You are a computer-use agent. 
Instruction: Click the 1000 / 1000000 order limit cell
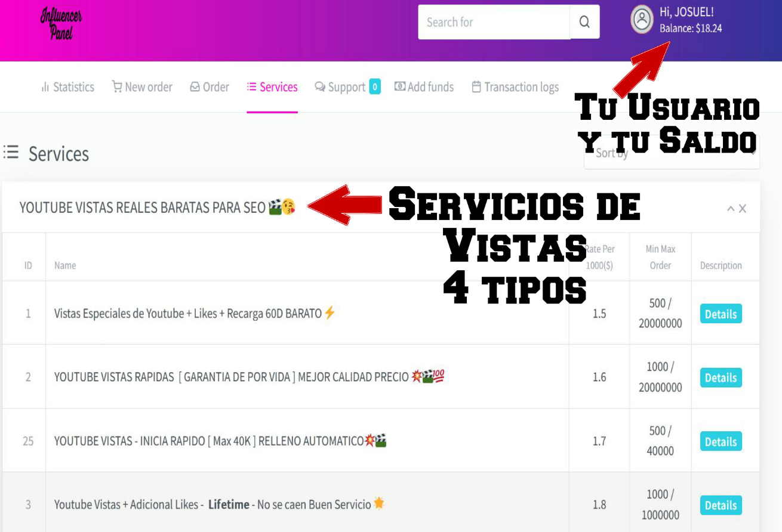(660, 505)
